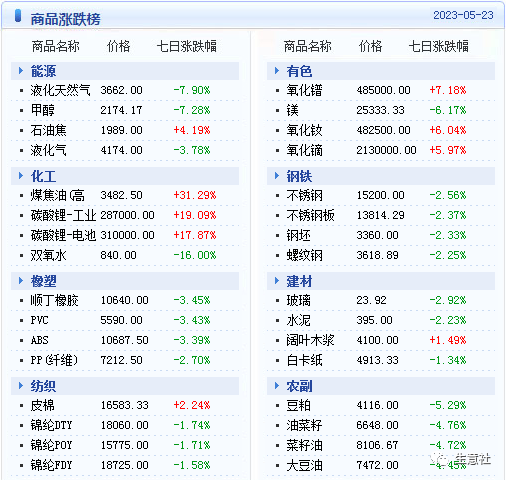Select the 液化天然气 commodity
Screen dimensions: 506x480
(x=60, y=90)
